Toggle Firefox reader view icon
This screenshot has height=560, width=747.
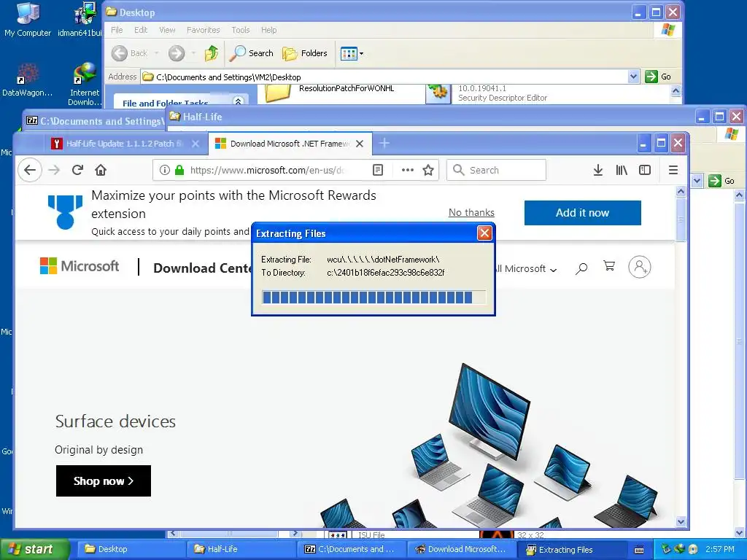(378, 170)
